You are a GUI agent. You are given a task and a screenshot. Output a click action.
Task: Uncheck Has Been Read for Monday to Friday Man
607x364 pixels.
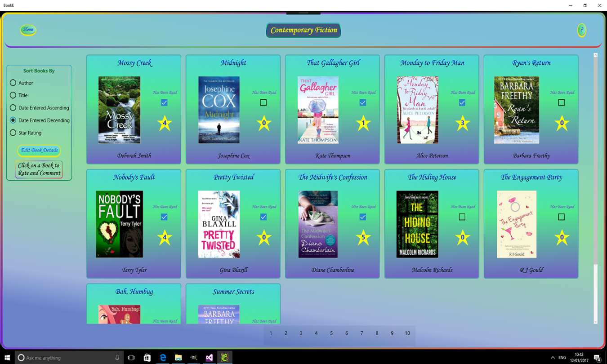click(x=462, y=102)
